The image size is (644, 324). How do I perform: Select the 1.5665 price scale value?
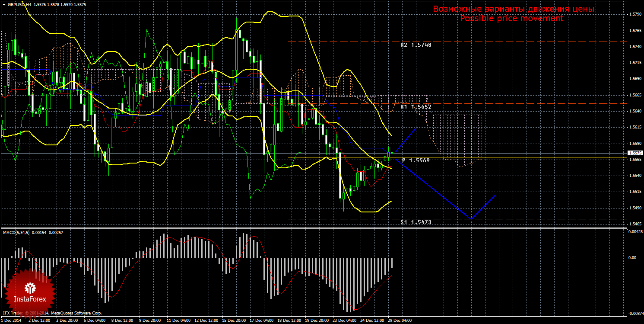point(635,95)
